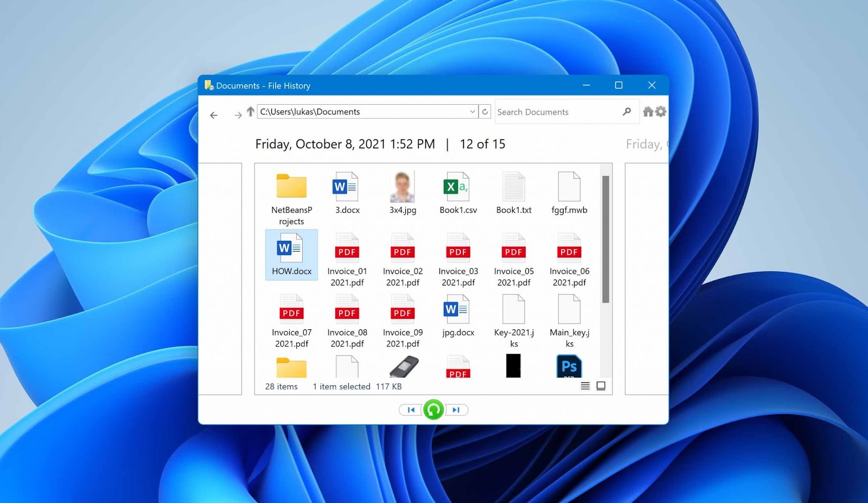Select the Main_key.jks file
The width and height of the screenshot is (868, 503).
tap(569, 322)
